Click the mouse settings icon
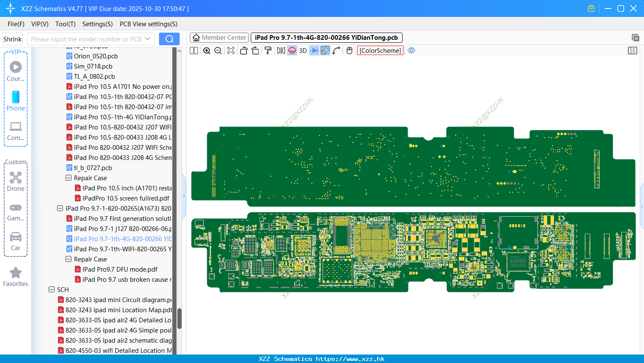The height and width of the screenshot is (363, 644). coord(349,51)
